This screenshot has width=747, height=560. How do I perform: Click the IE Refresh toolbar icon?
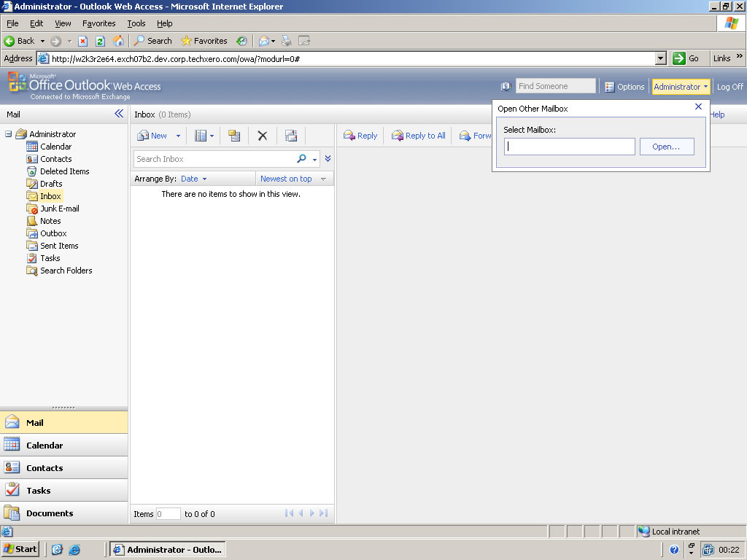[100, 41]
